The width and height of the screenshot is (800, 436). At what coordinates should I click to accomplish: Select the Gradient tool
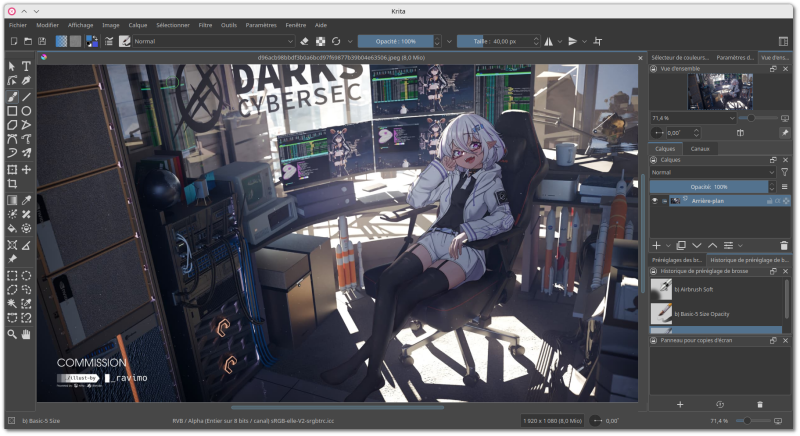(12, 200)
